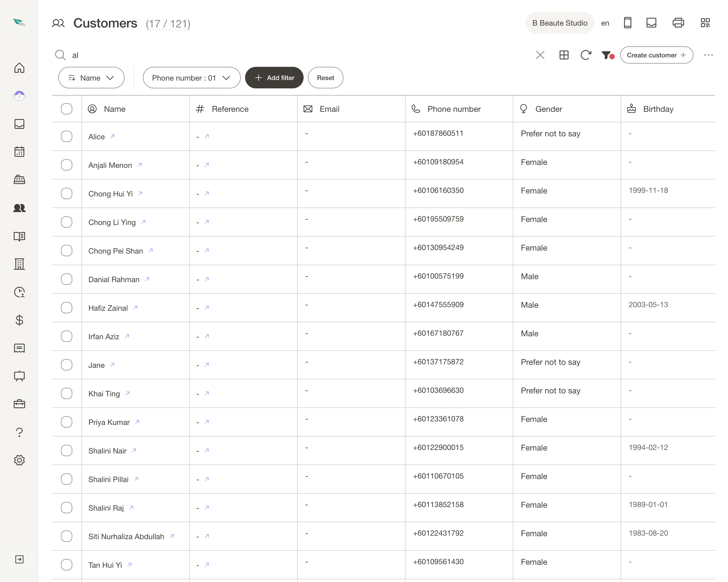Open the building icon in sidebar
This screenshot has height=582, width=728.
point(19,264)
